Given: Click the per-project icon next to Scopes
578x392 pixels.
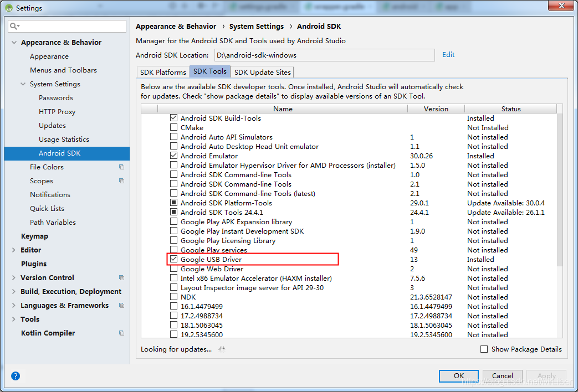Looking at the screenshot, I should tap(121, 181).
